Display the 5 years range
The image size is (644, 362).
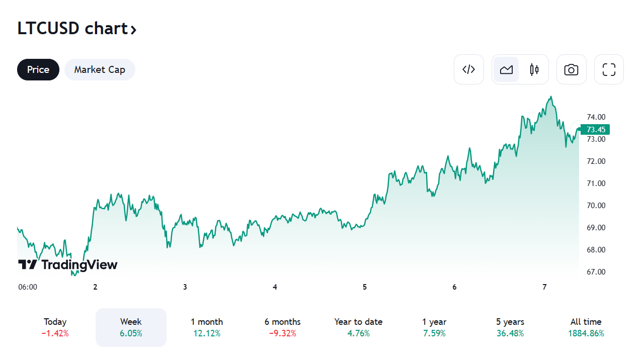click(x=510, y=327)
